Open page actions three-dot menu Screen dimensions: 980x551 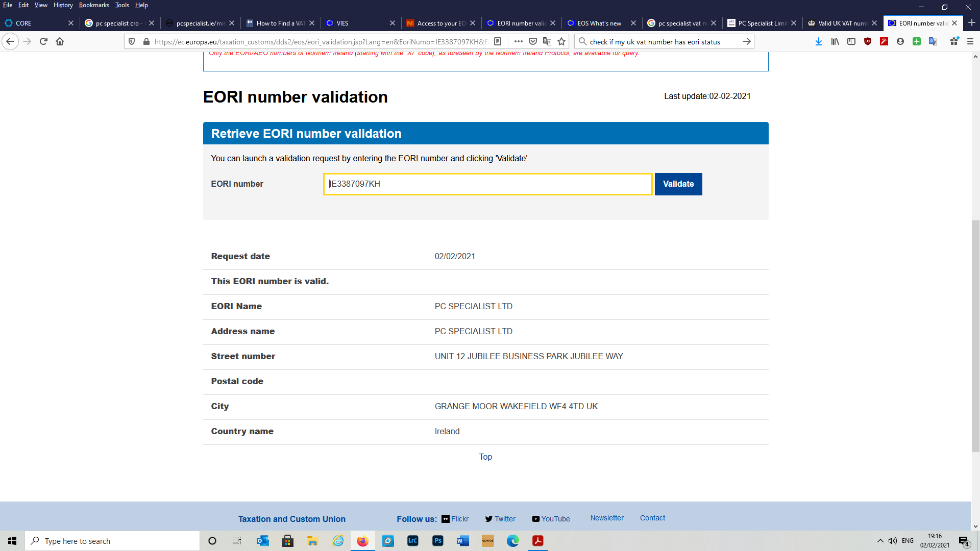click(519, 41)
